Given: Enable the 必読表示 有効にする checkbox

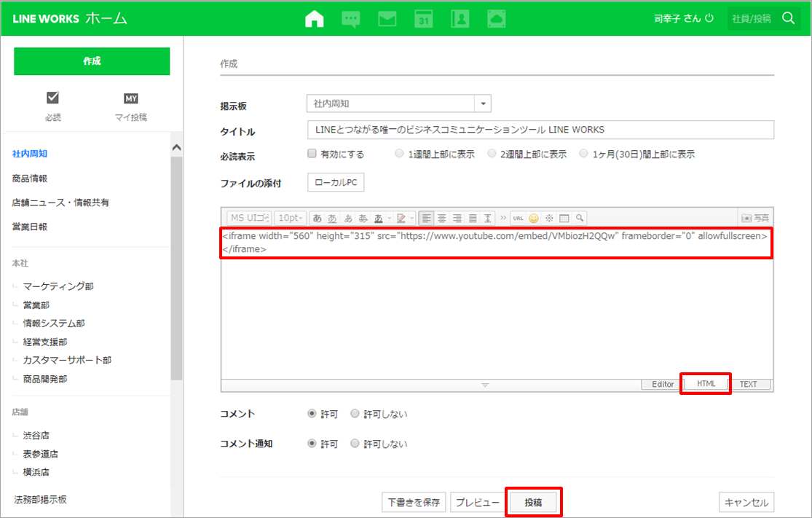Looking at the screenshot, I should pyautogui.click(x=312, y=154).
